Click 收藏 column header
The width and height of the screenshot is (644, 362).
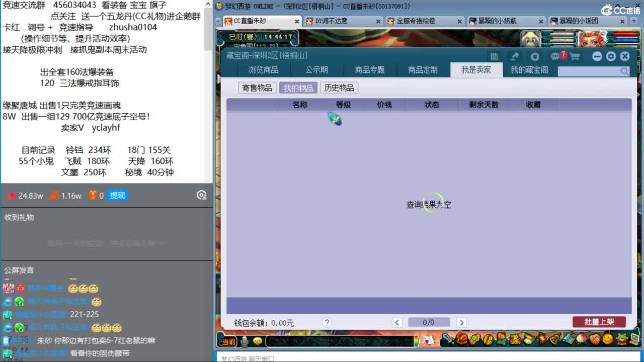click(x=533, y=105)
